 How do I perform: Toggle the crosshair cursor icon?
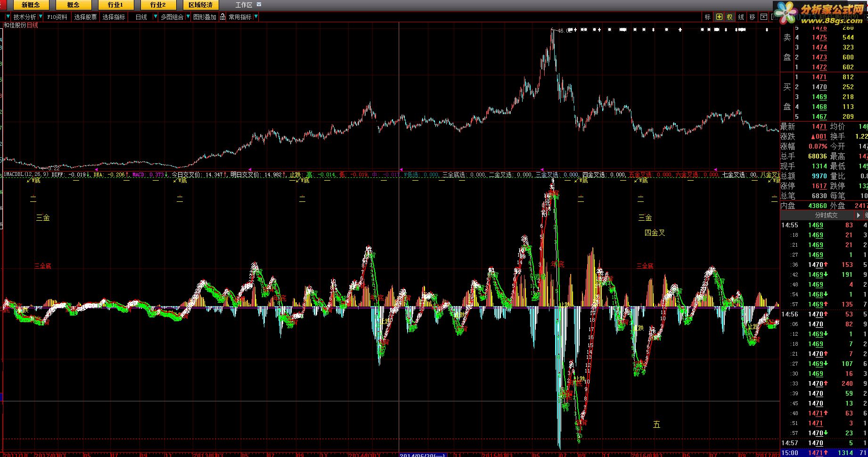coord(719,17)
